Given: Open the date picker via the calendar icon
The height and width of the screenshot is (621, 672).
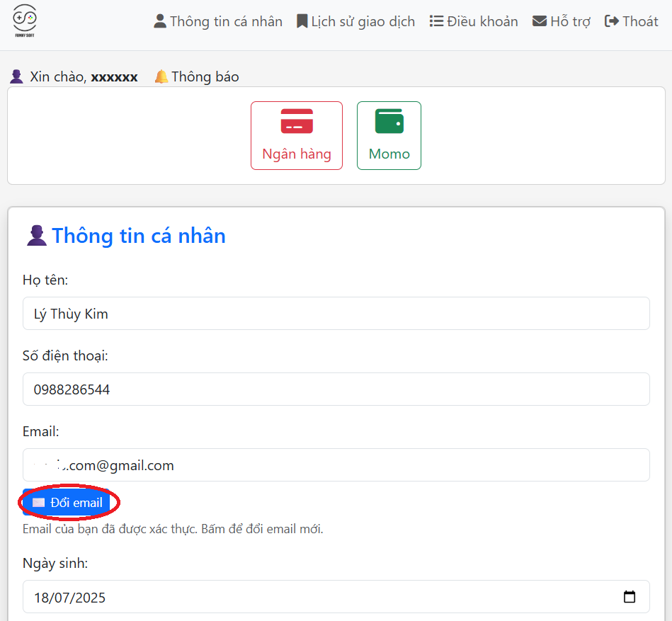Looking at the screenshot, I should click(x=630, y=597).
